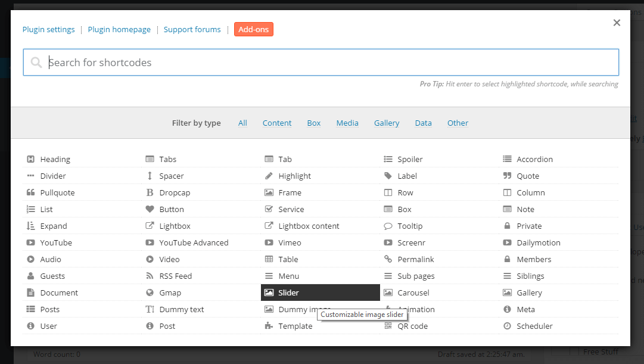Screen dimensions: 644x364
Task: Switch filter to Gallery shortcodes
Action: pyautogui.click(x=386, y=123)
